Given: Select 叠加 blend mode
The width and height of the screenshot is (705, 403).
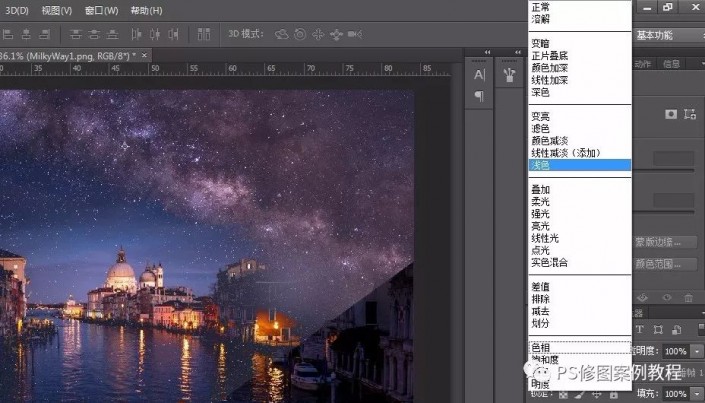Looking at the screenshot, I should 580,189.
